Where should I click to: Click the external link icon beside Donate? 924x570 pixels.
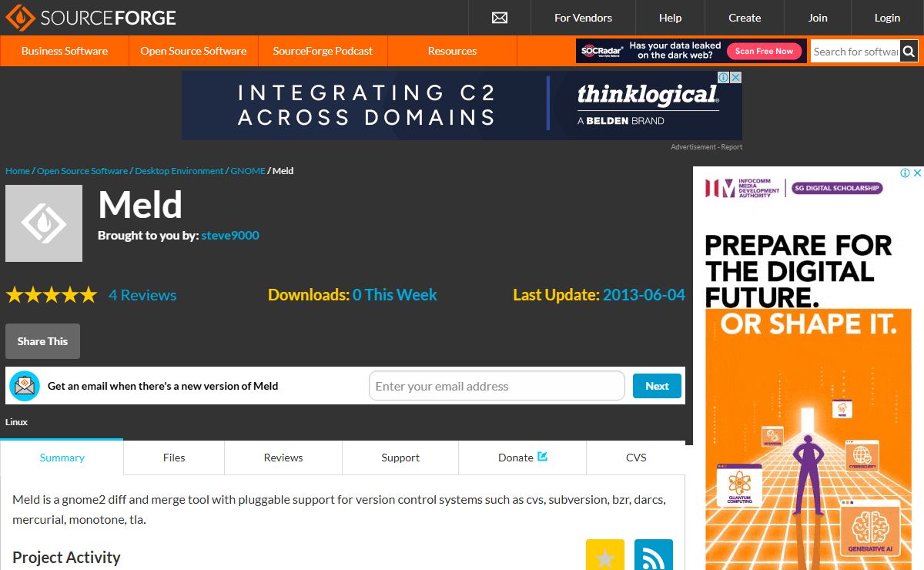click(542, 457)
